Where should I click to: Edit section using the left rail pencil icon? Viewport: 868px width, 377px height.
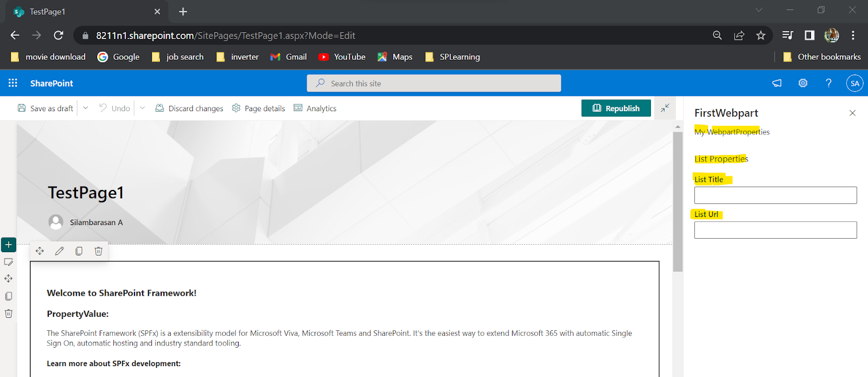coord(9,262)
